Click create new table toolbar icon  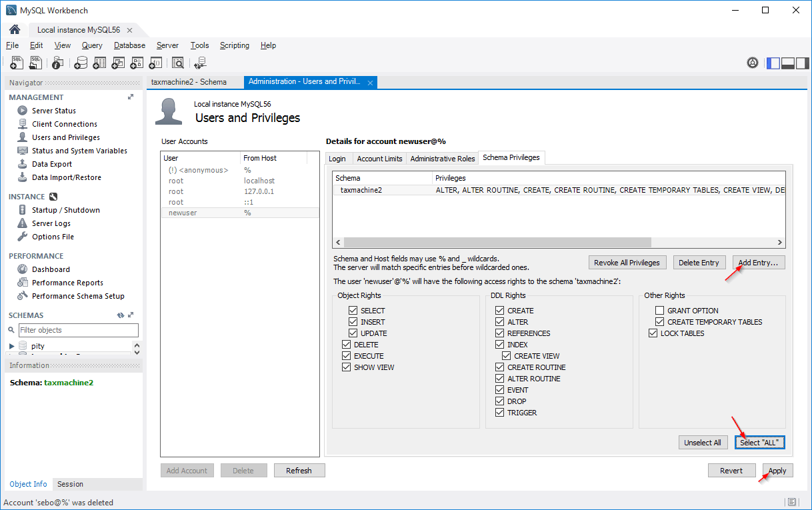tap(99, 63)
